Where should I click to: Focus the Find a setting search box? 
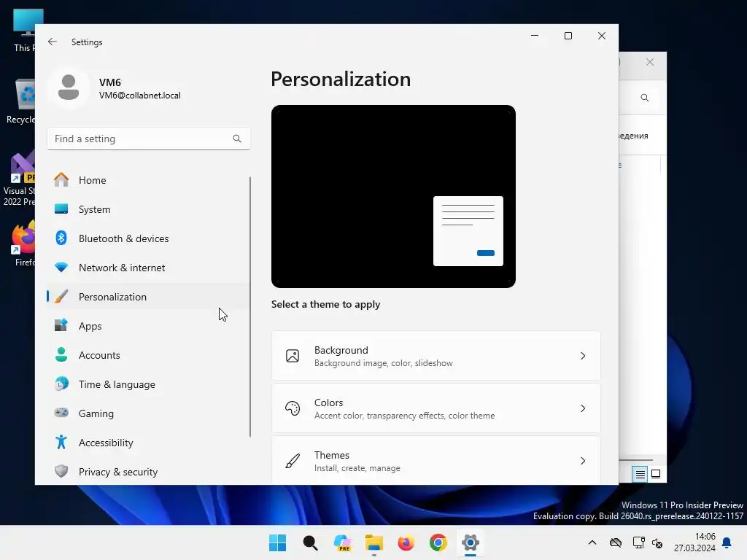click(149, 139)
